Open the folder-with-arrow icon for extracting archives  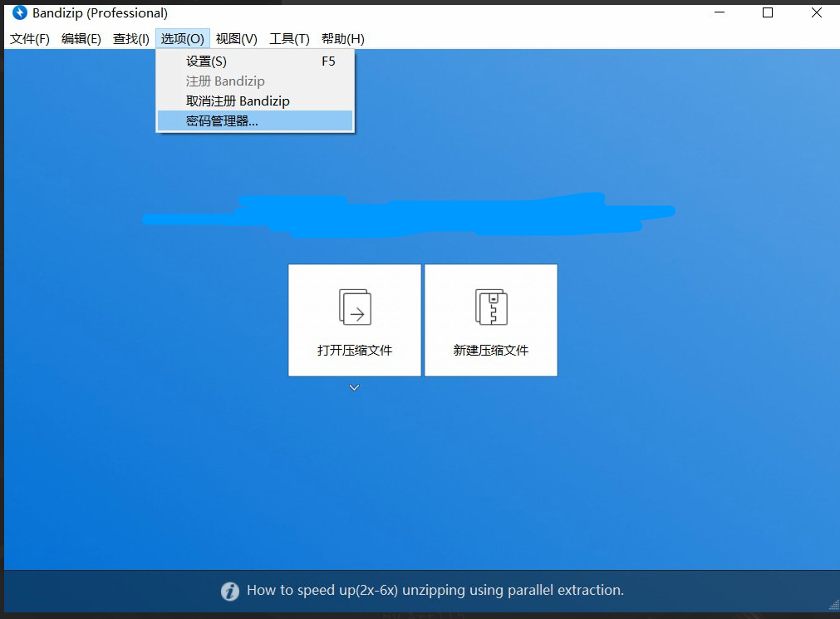[x=354, y=306]
